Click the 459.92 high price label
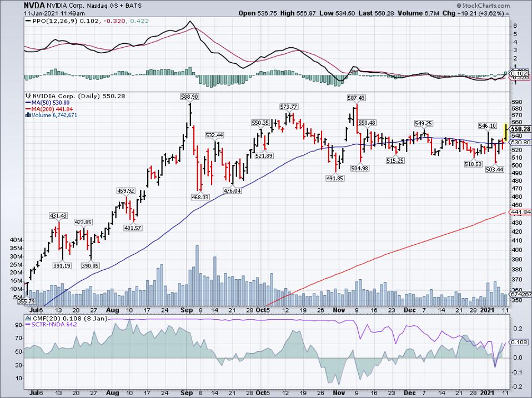The width and height of the screenshot is (532, 398). pos(126,191)
